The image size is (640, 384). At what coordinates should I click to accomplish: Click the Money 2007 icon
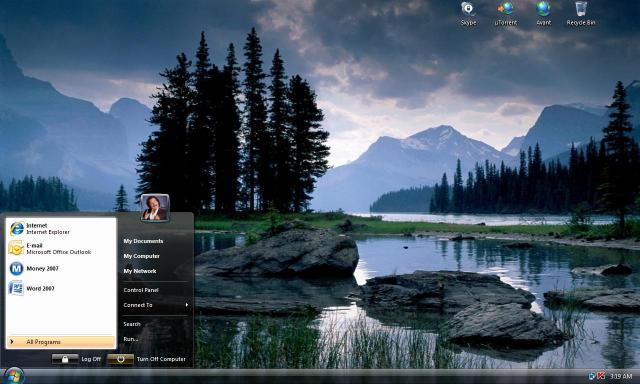pos(16,269)
